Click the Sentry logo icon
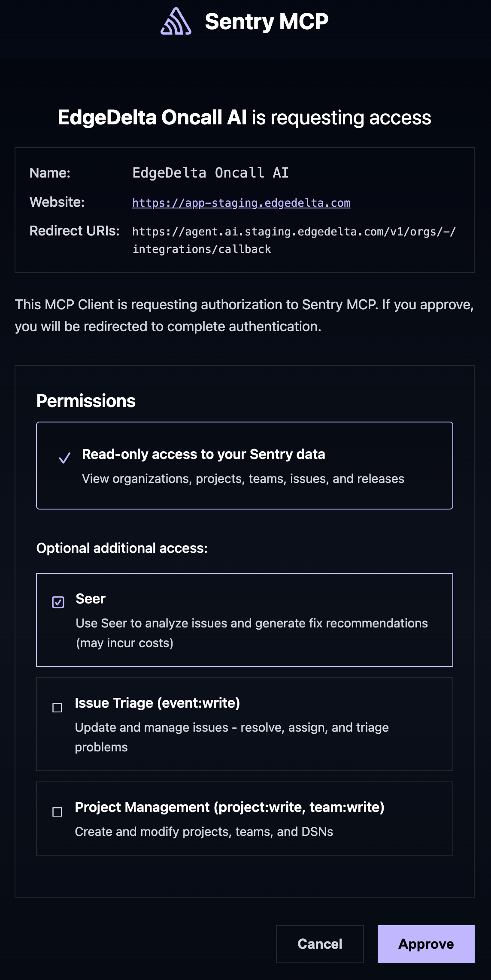This screenshot has width=491, height=980. click(176, 21)
